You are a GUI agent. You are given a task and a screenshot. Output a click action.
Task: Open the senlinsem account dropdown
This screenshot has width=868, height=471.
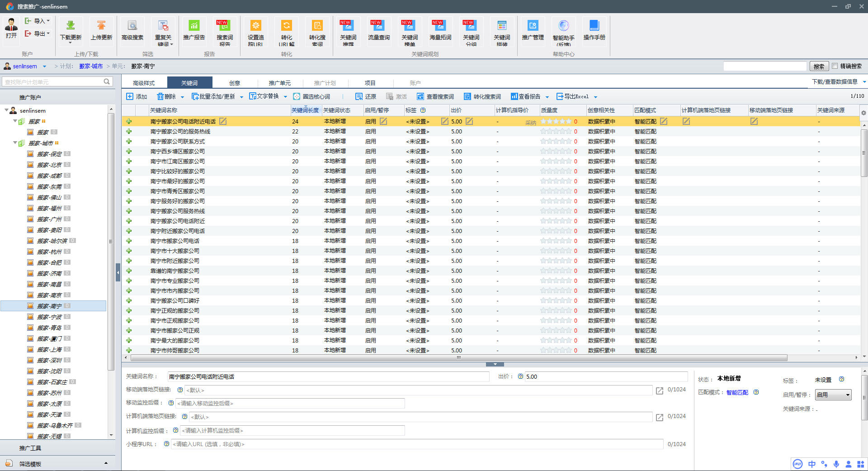coord(44,67)
